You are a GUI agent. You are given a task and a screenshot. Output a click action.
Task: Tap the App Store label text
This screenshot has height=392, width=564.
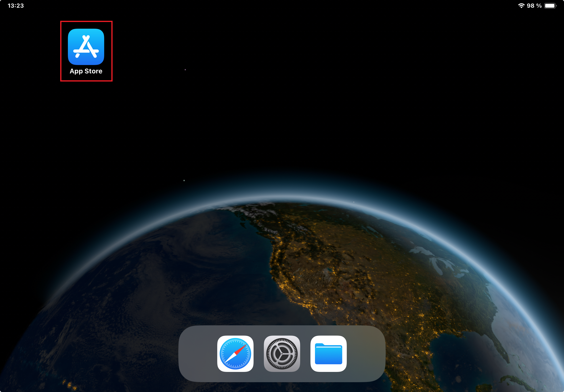point(86,71)
